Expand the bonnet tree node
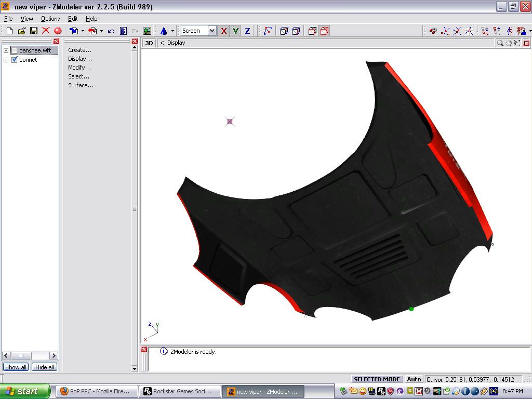This screenshot has height=399, width=532. pos(6,60)
